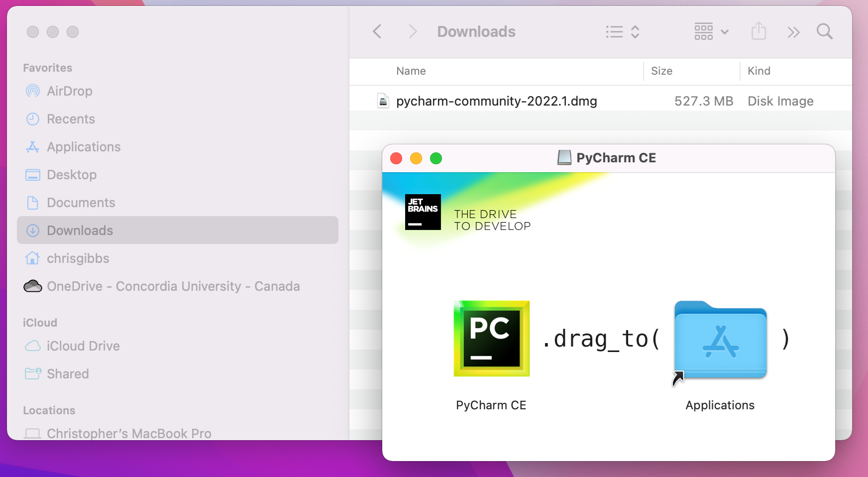The width and height of the screenshot is (868, 477).
Task: Sort by the Size column header
Action: click(x=661, y=71)
